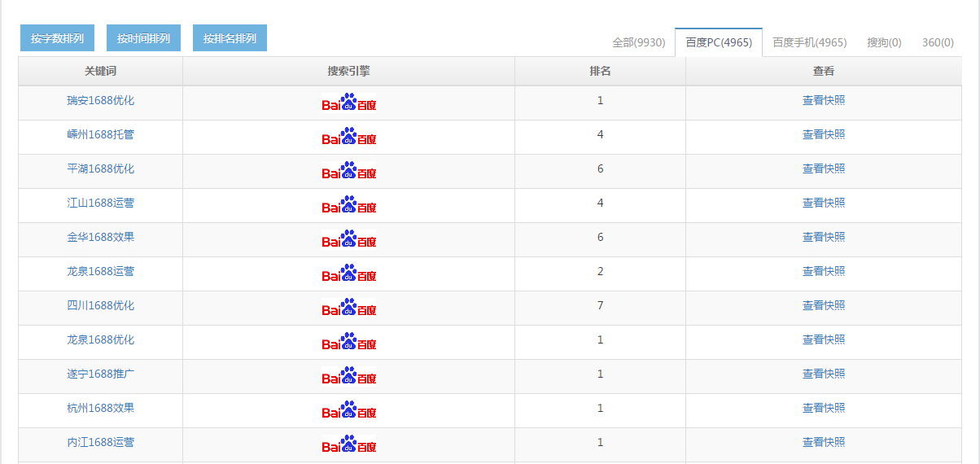Sort by 按字数排列 button
The image size is (980, 464).
[57, 38]
